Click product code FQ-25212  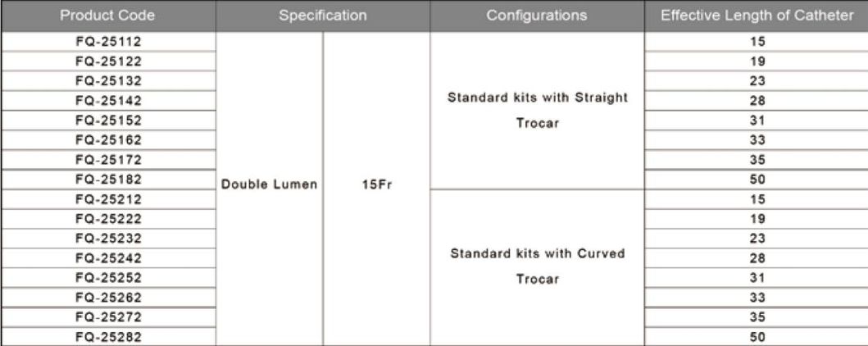(107, 198)
